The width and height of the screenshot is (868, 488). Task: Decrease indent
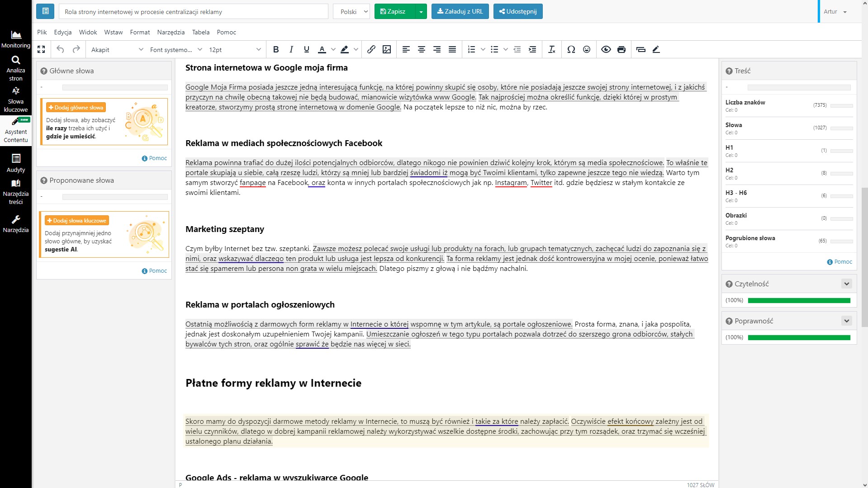(x=517, y=49)
